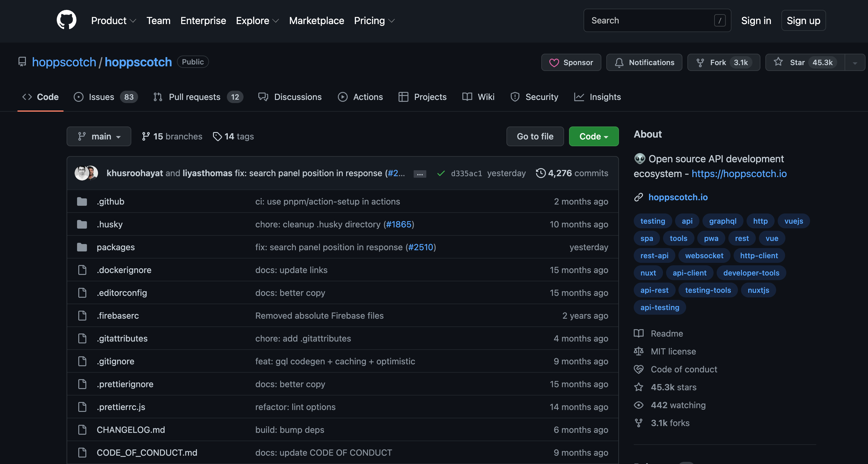Click the CHANGELOG.md file icon
Image resolution: width=868 pixels, height=464 pixels.
[x=82, y=430]
